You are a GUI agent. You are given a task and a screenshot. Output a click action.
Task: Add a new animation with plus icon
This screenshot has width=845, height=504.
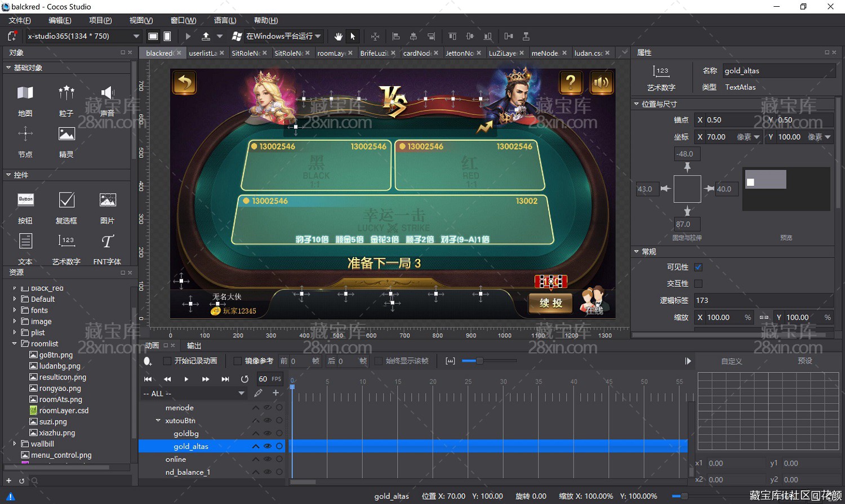coord(275,393)
